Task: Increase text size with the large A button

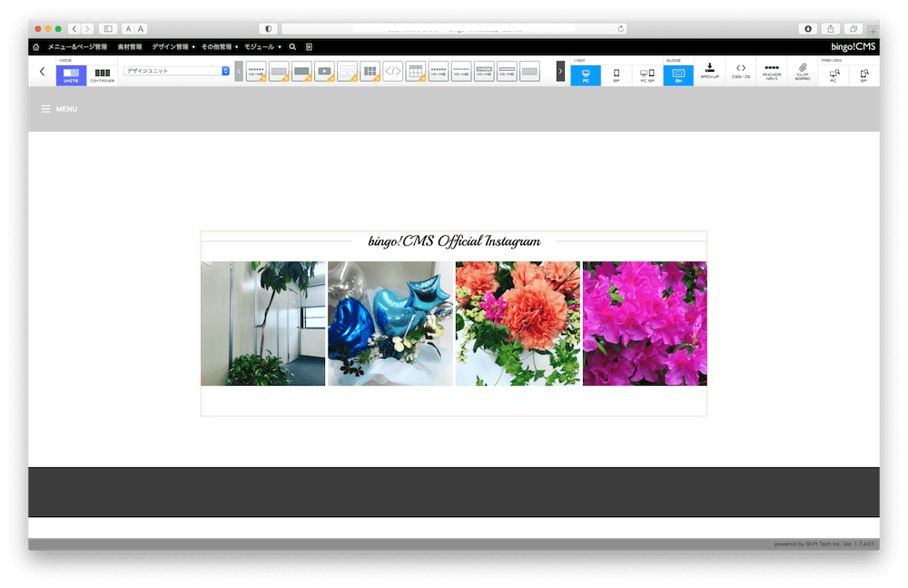Action: [x=141, y=28]
